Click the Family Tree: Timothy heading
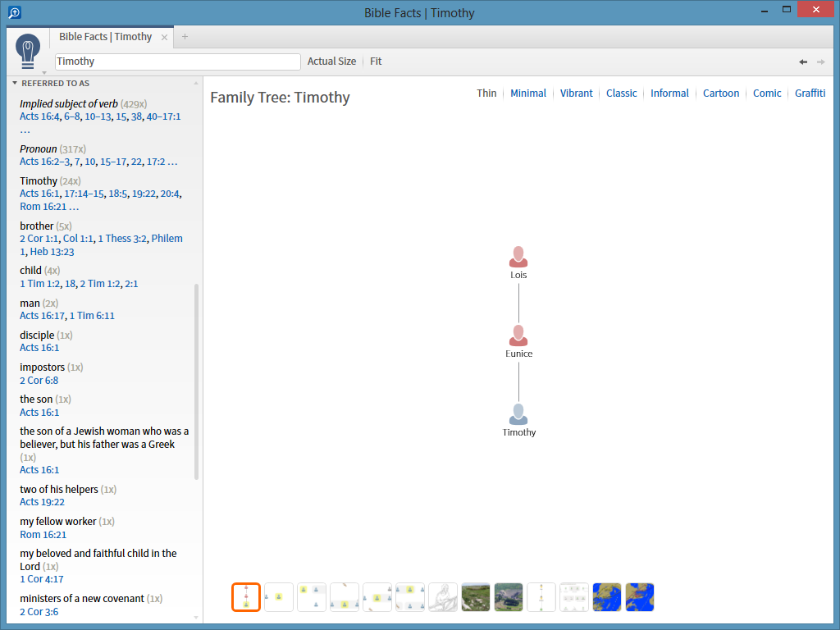 tap(280, 98)
